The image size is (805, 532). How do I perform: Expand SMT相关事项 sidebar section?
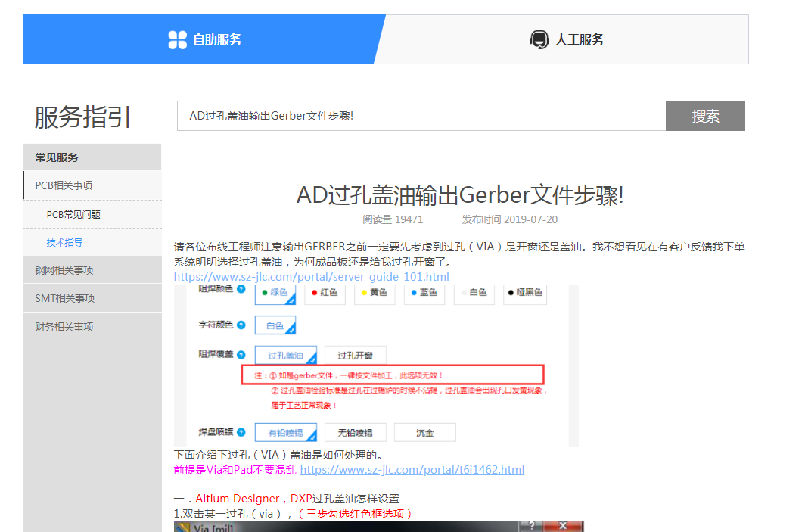(65, 298)
